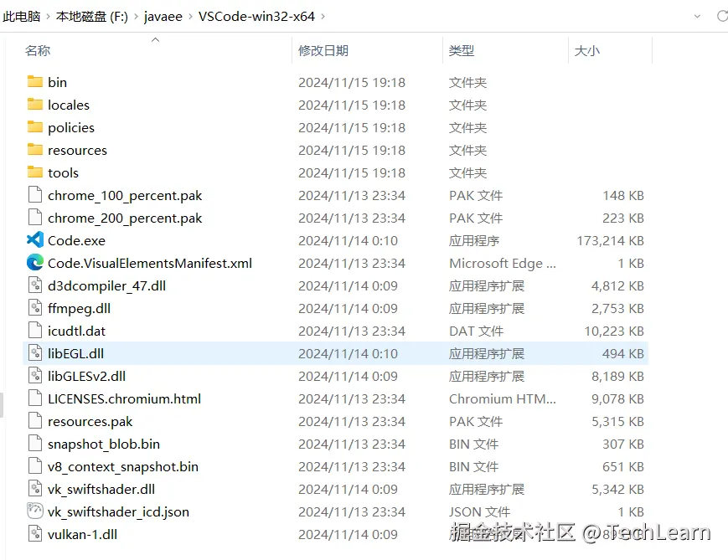The image size is (728, 560).
Task: Go to javaee in the breadcrumb
Action: [163, 17]
